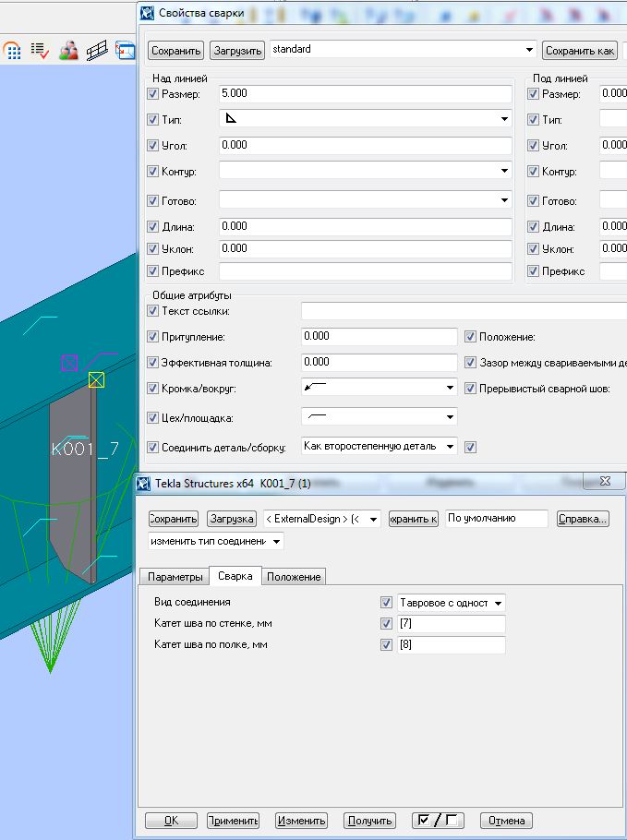Open the users group toolbar icon
This screenshot has height=840, width=627.
[x=68, y=51]
